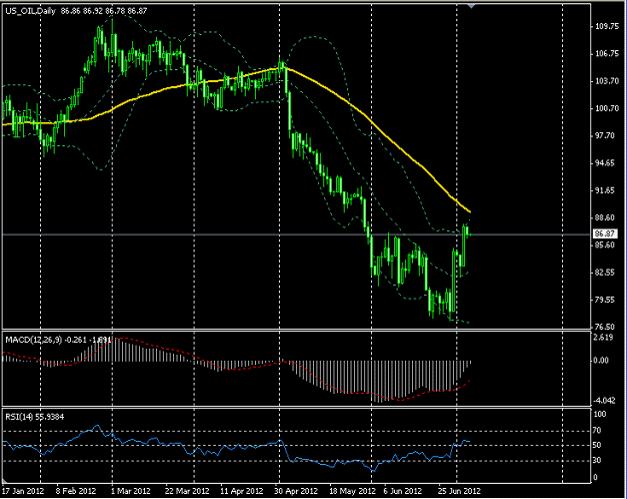Click the RSI(14) 55.9384 indicator label
Image resolution: width=627 pixels, height=499 pixels.
34,417
